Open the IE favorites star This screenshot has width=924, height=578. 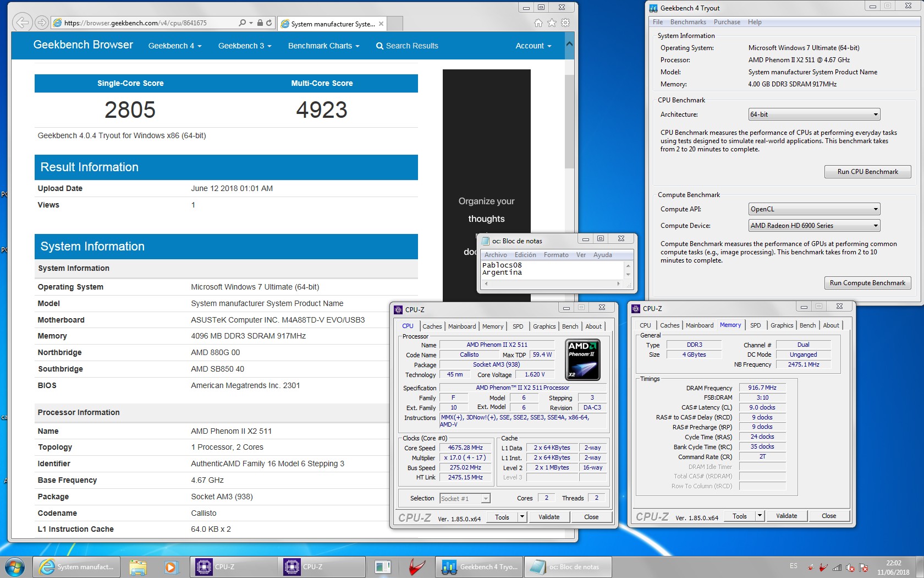[552, 23]
